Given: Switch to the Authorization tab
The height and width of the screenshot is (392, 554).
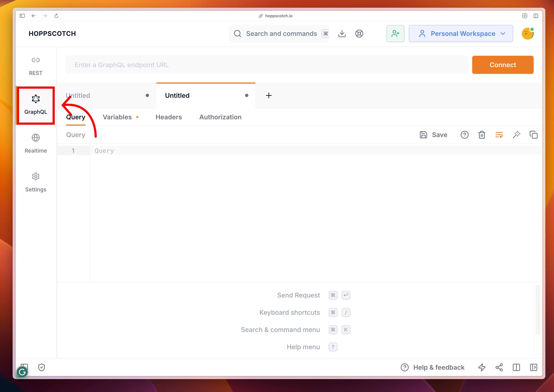Looking at the screenshot, I should (x=220, y=117).
